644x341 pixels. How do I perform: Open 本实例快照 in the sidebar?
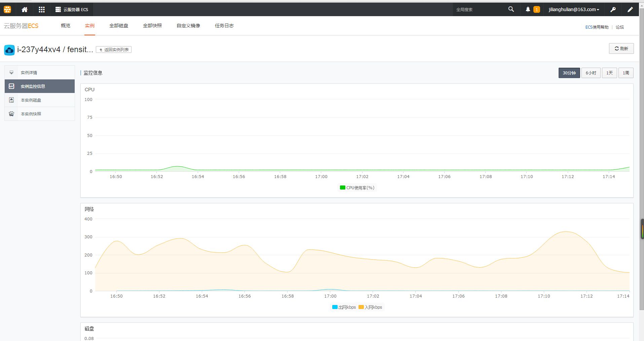pos(40,114)
